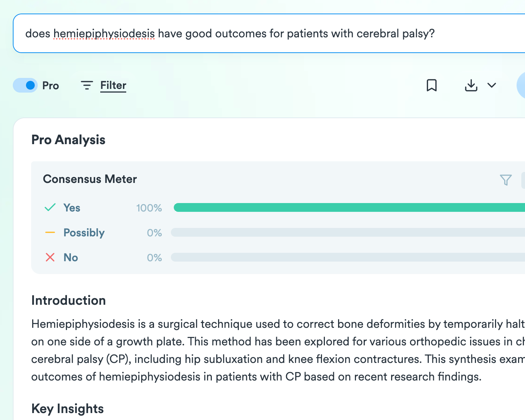Click the blue circle at right edge
The height and width of the screenshot is (420, 525).
pyautogui.click(x=521, y=85)
